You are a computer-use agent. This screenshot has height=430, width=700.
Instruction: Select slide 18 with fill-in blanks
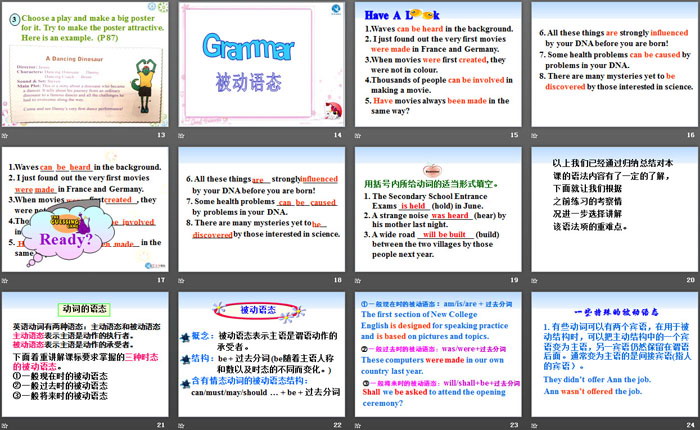pyautogui.click(x=260, y=208)
